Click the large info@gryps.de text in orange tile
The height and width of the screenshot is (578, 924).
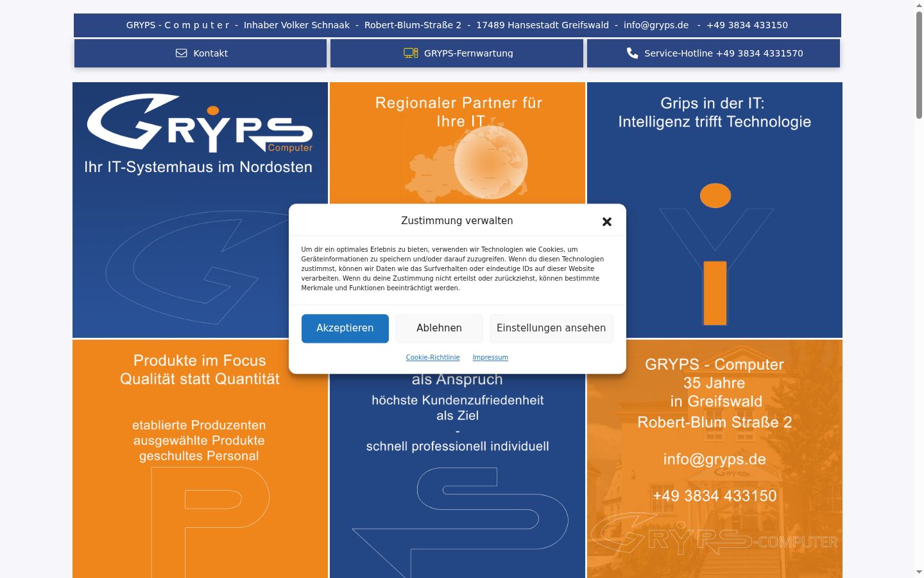[x=715, y=459]
